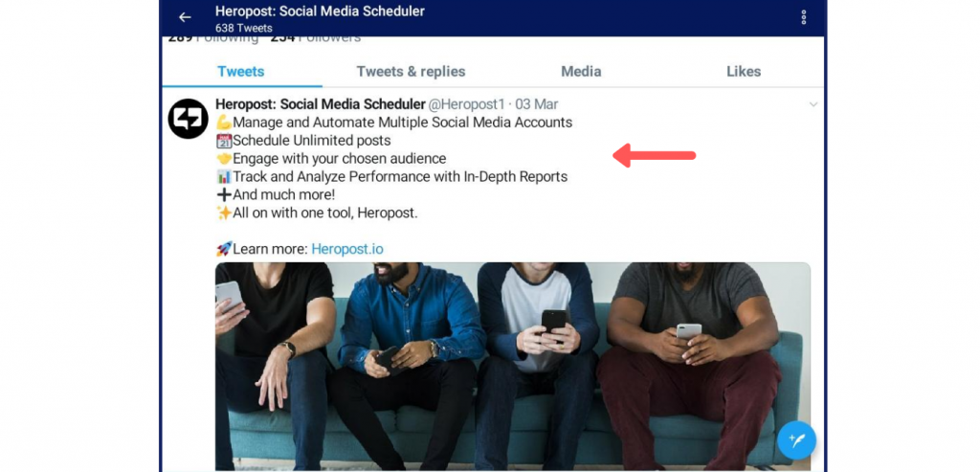Switch to the Tweets tab
The height and width of the screenshot is (472, 980).
click(x=240, y=71)
